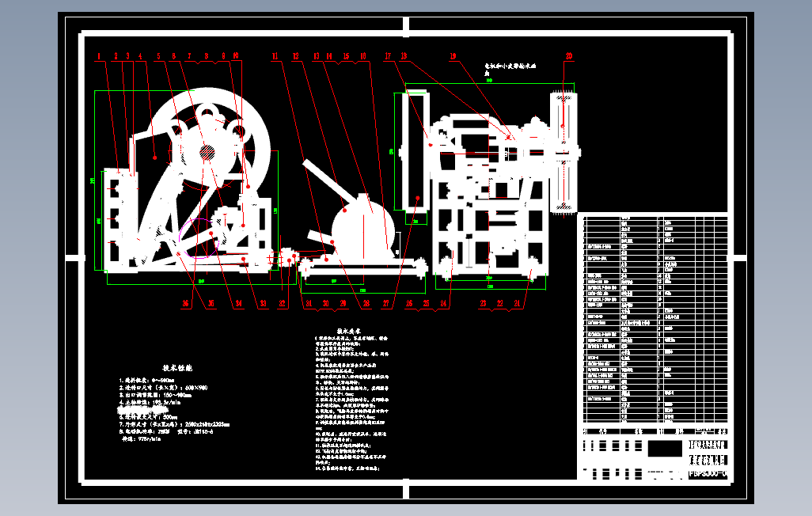
Task: Select part callout number 28
Action: (x=366, y=303)
